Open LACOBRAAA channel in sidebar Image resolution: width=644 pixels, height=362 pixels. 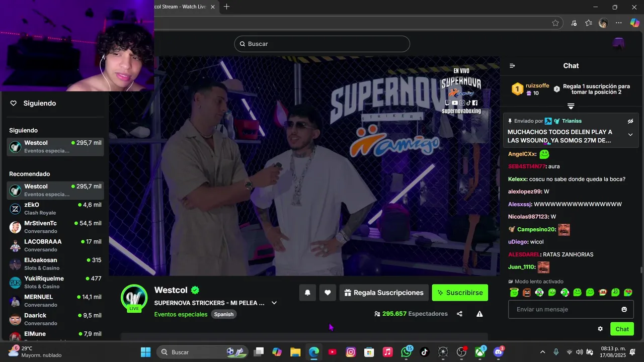coord(55,245)
